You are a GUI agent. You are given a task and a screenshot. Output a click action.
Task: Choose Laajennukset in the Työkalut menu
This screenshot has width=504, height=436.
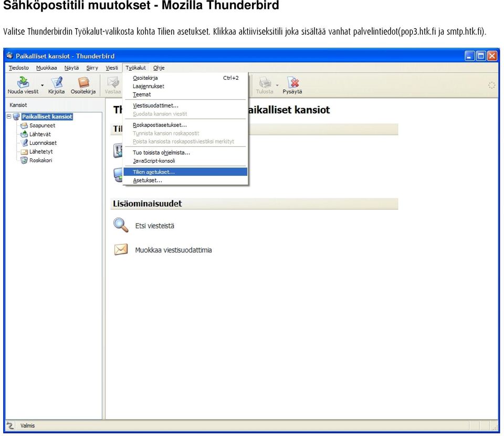click(185, 87)
